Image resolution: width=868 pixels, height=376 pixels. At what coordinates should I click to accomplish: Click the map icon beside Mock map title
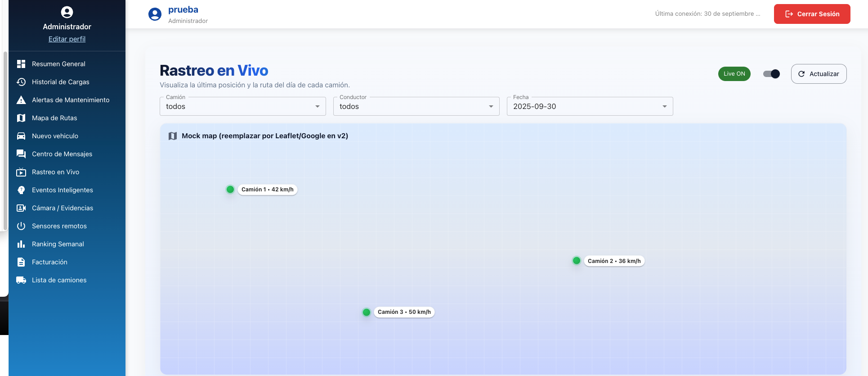[173, 136]
